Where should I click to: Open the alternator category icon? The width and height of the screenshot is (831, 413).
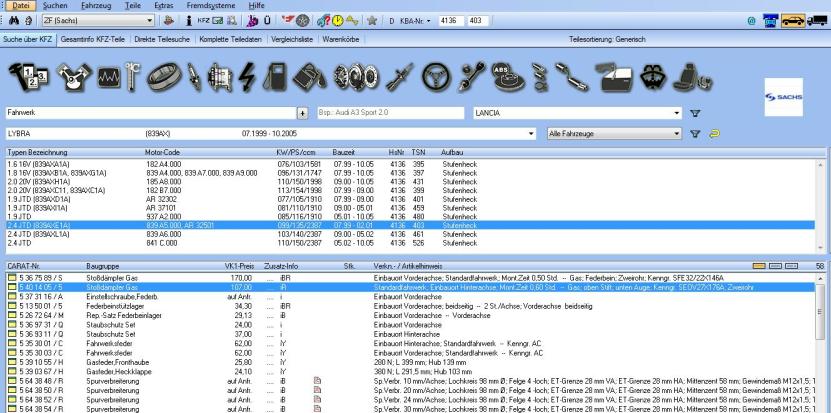[220, 77]
